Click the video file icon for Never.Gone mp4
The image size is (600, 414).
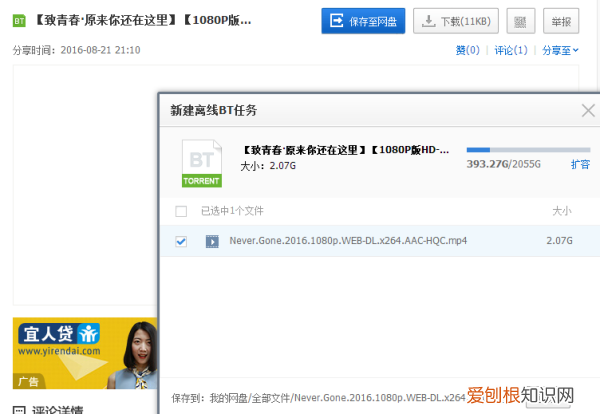212,241
